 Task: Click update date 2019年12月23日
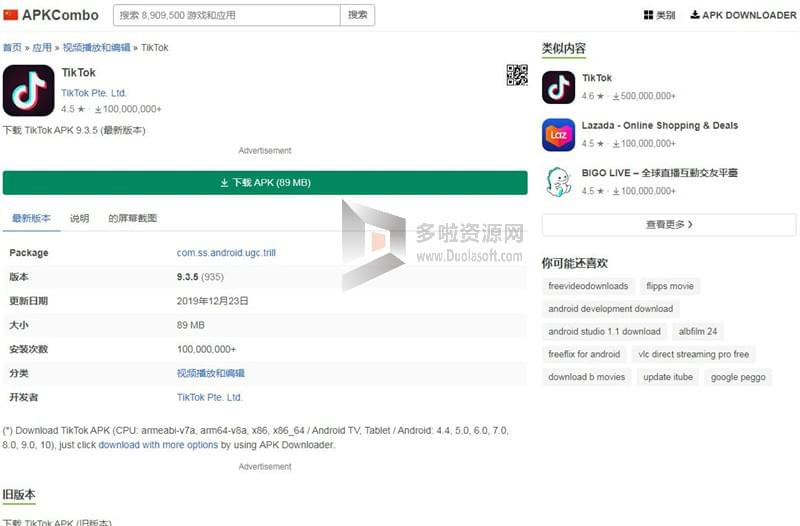point(212,301)
